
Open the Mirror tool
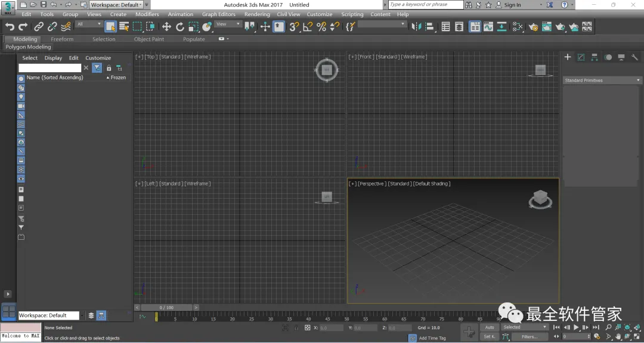click(416, 27)
